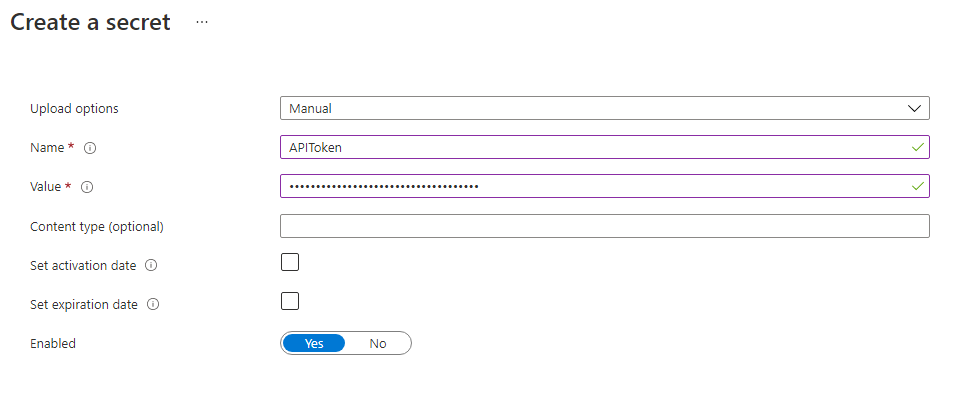This screenshot has height=403, width=976.
Task: Expand the Upload options dropdown arrow
Action: pyautogui.click(x=914, y=108)
